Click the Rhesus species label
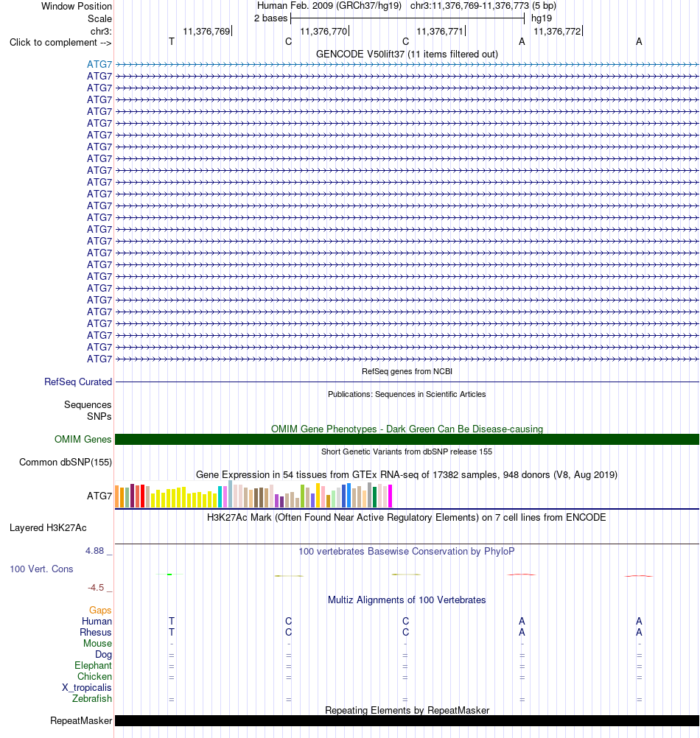Screen dimensions: 700x738 click(96, 632)
